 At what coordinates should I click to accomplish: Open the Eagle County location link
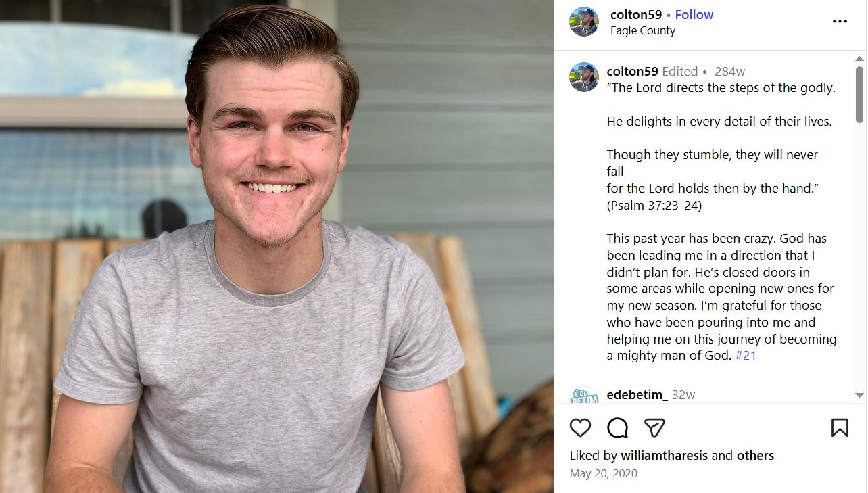coord(642,30)
